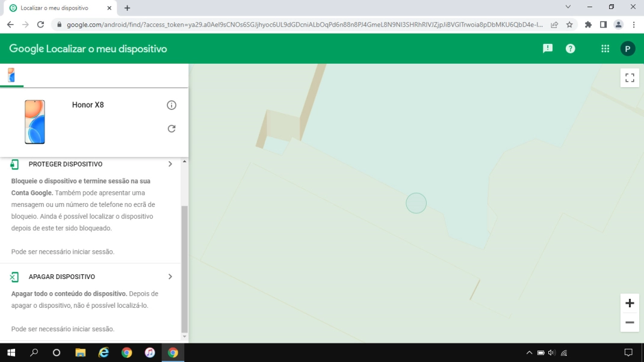Image resolution: width=644 pixels, height=362 pixels.
Task: Open the browser tab search dropdown
Action: tap(568, 7)
